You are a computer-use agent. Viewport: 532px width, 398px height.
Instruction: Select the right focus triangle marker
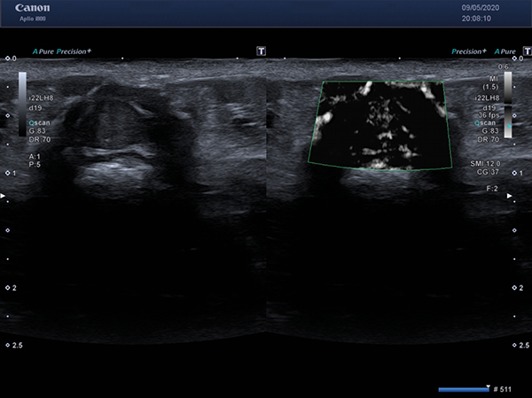(x=509, y=196)
